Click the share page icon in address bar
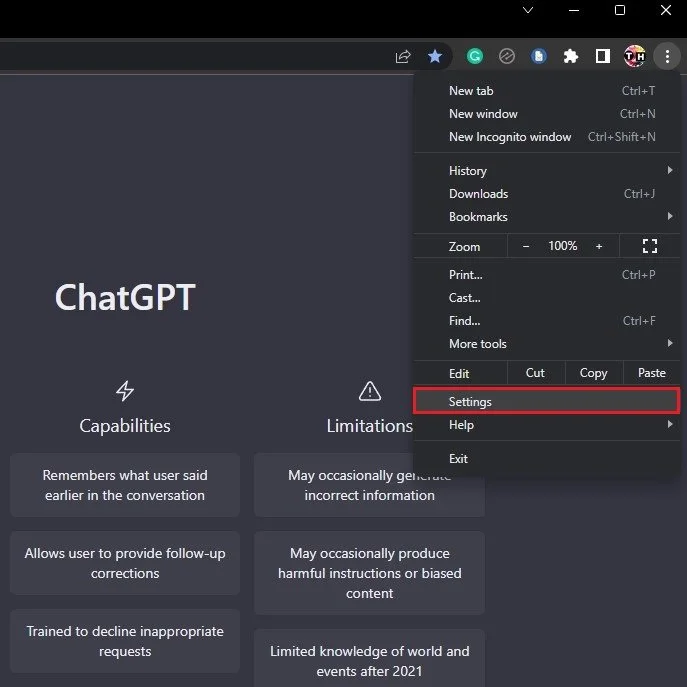 click(403, 57)
